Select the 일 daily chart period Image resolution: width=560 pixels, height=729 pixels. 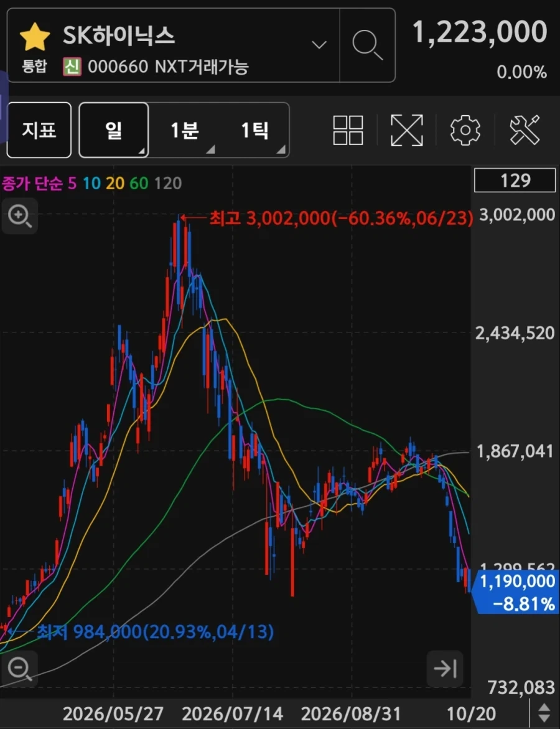point(114,130)
